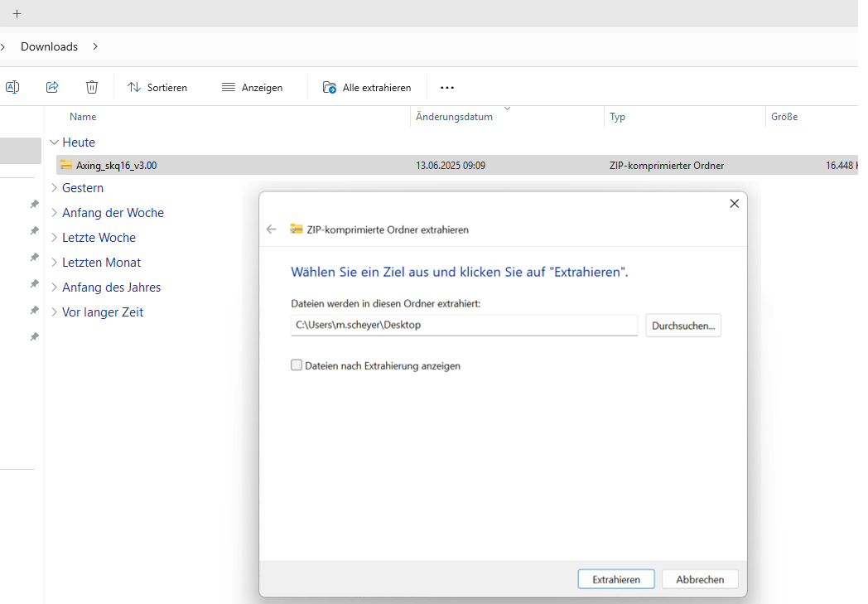Click Downloads in the address breadcrumb
868x604 pixels.
[x=49, y=46]
